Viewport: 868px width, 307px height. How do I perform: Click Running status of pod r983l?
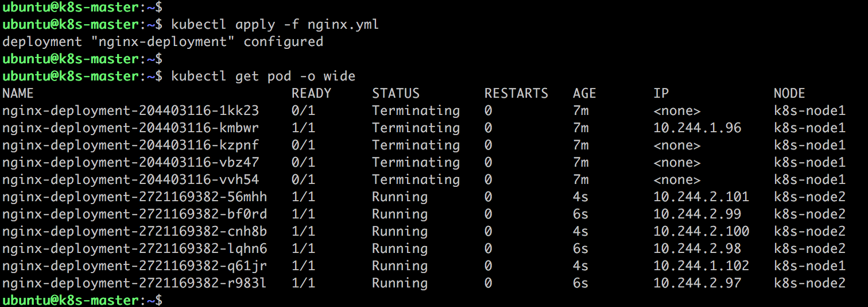click(x=400, y=283)
